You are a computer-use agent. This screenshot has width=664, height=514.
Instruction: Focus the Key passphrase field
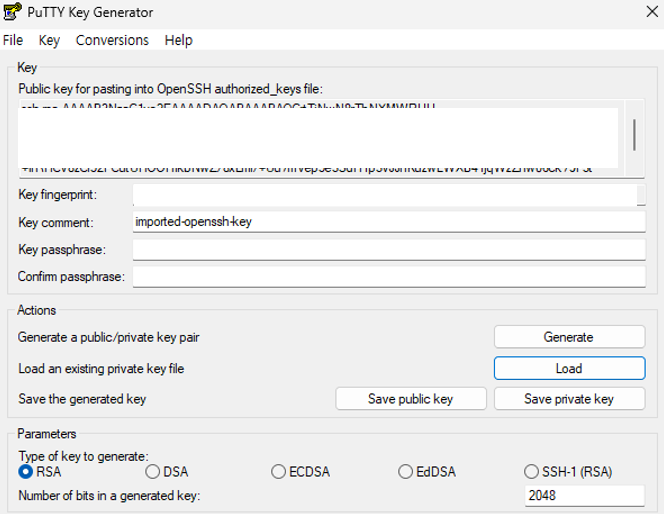(x=389, y=249)
